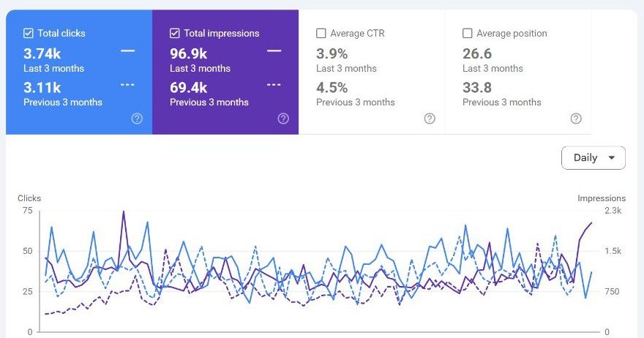The width and height of the screenshot is (644, 338).
Task: Uncheck the Total clicks checkbox
Action: 29,33
